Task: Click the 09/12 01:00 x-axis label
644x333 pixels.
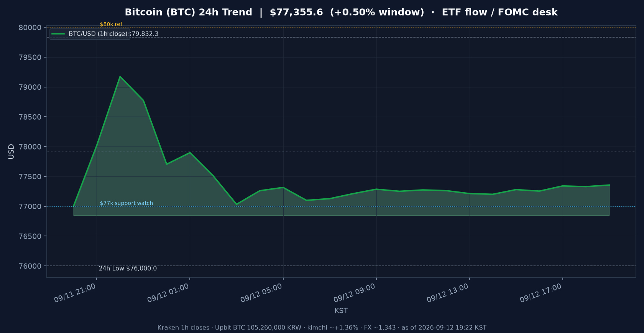Action: (168, 293)
